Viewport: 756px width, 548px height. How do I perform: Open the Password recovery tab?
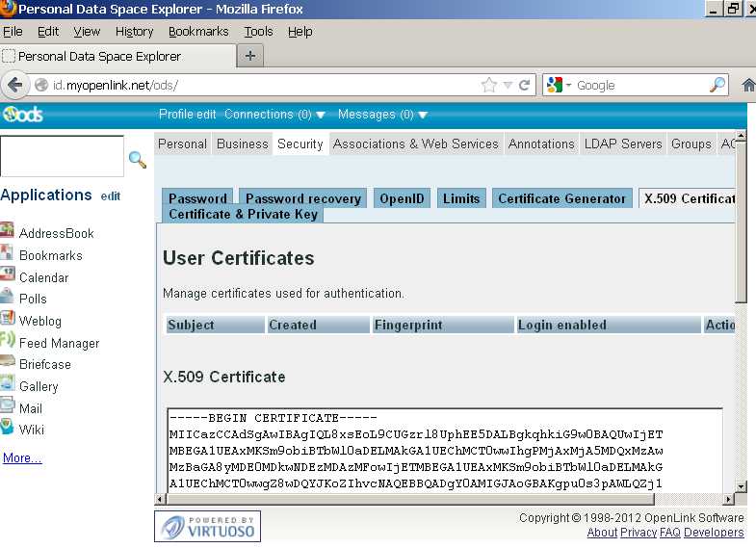(302, 198)
